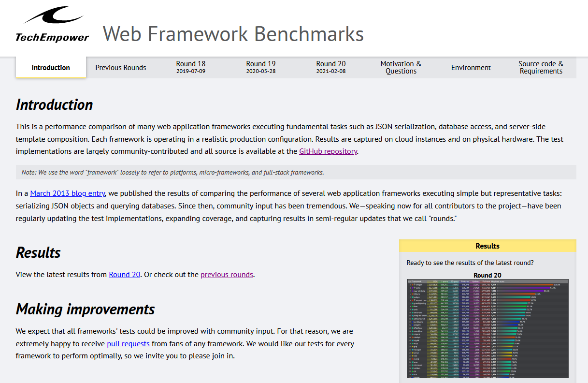Open Source code & Requirements tab
Image resolution: width=588 pixels, height=383 pixels.
[541, 67]
